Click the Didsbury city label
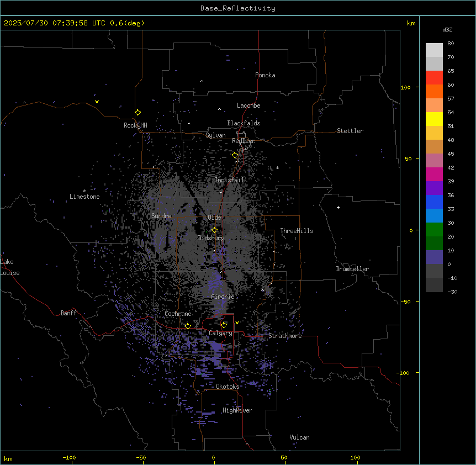Viewport: 476px width, 465px height. click(x=211, y=238)
